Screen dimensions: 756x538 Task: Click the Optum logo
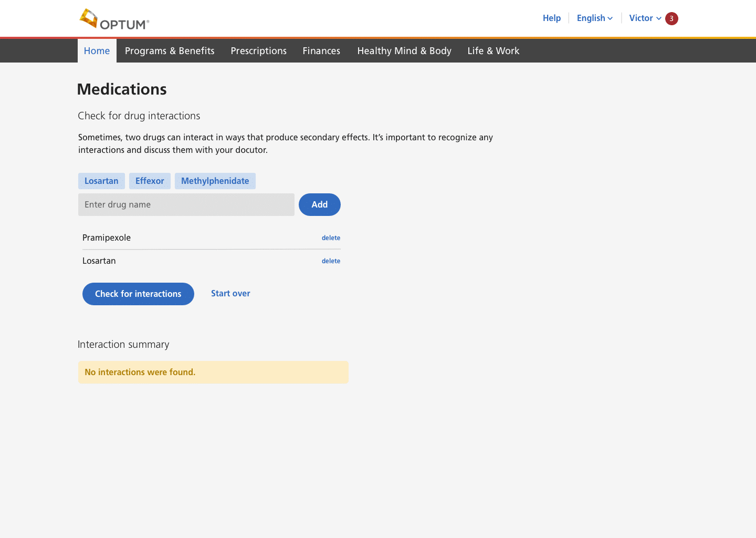point(114,19)
